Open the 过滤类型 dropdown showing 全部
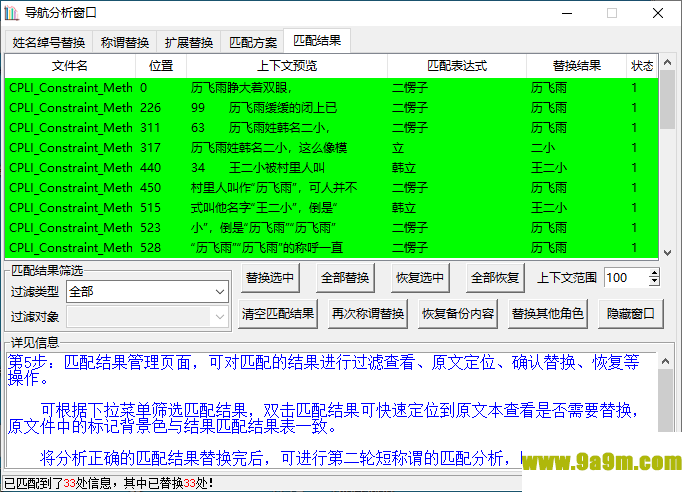The width and height of the screenshot is (682, 492). tap(147, 291)
